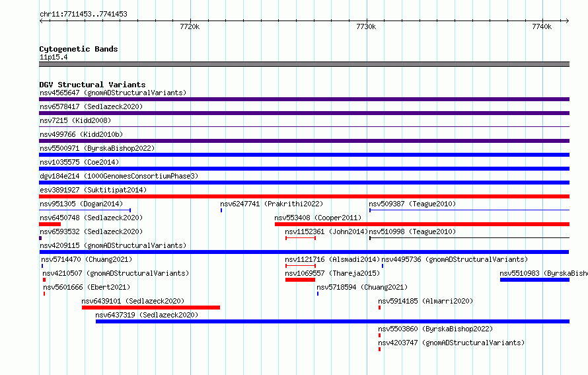This screenshot has width=588, height=375.
Task: Open the nsv1152361 (John2014) label
Action: pos(326,231)
